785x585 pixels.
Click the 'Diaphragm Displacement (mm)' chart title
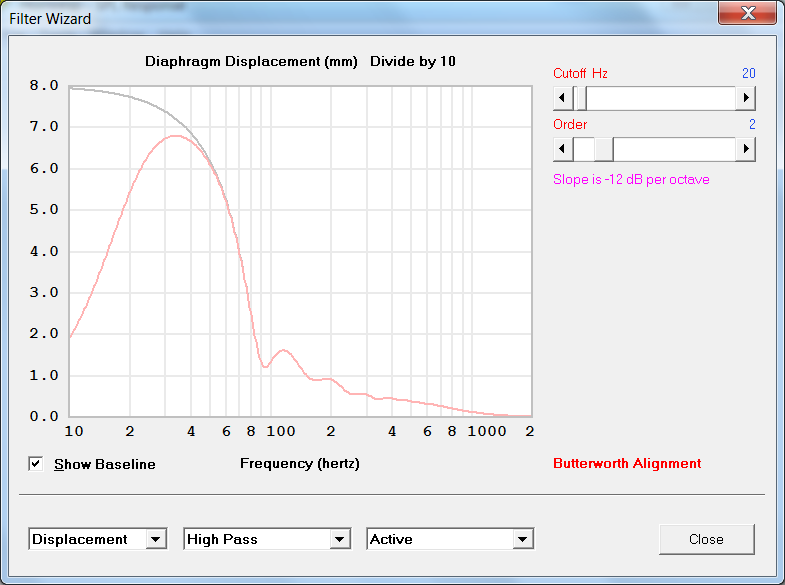(x=251, y=62)
